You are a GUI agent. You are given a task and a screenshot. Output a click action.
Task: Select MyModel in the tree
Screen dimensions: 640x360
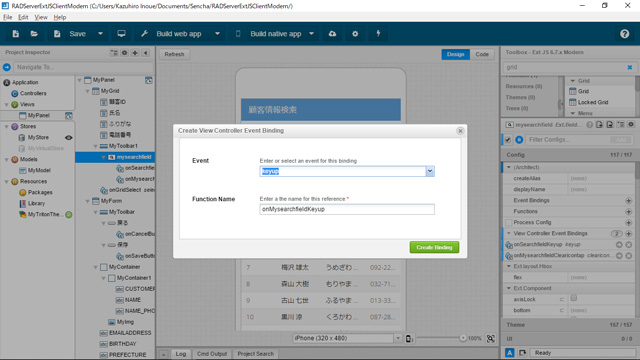[x=39, y=171]
